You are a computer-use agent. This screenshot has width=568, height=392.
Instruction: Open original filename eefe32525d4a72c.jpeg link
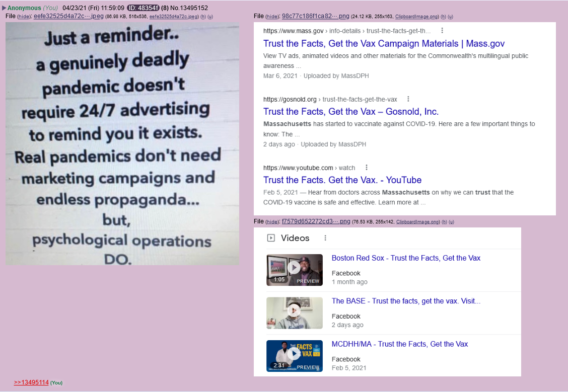point(174,17)
